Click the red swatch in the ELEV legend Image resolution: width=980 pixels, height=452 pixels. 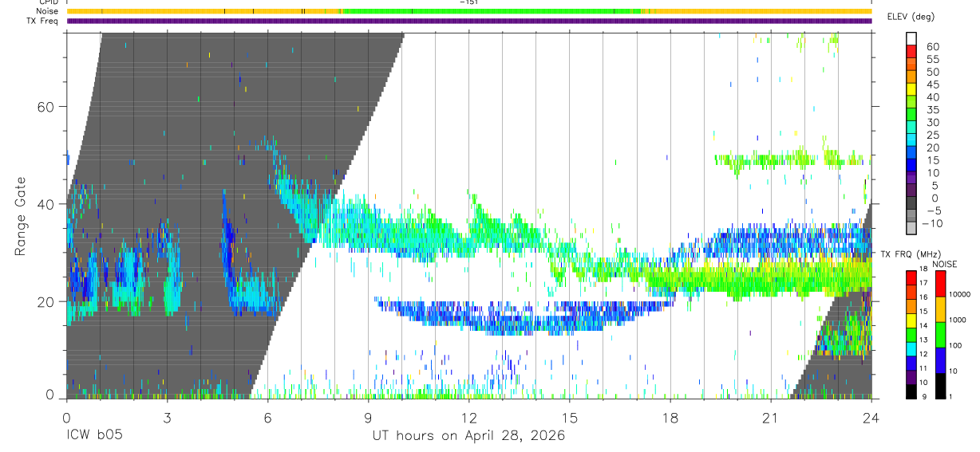click(x=911, y=51)
